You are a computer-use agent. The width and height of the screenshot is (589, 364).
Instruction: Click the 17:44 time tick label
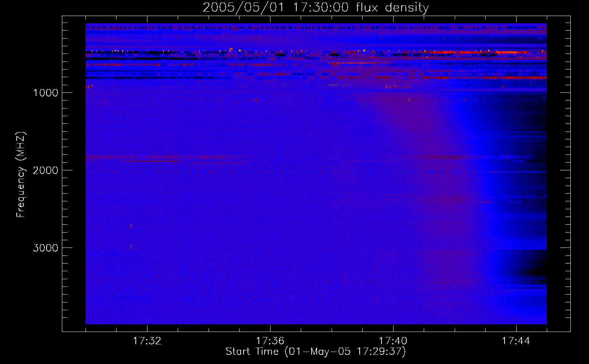click(516, 341)
